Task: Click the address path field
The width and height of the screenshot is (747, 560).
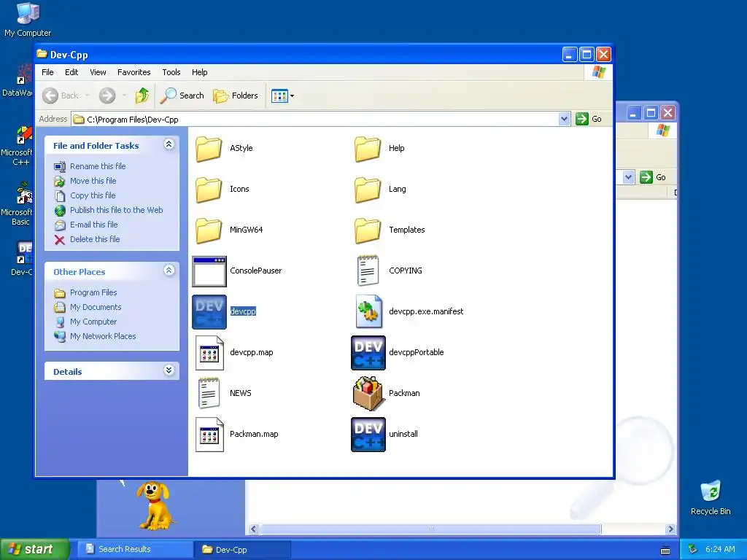Action: 315,119
